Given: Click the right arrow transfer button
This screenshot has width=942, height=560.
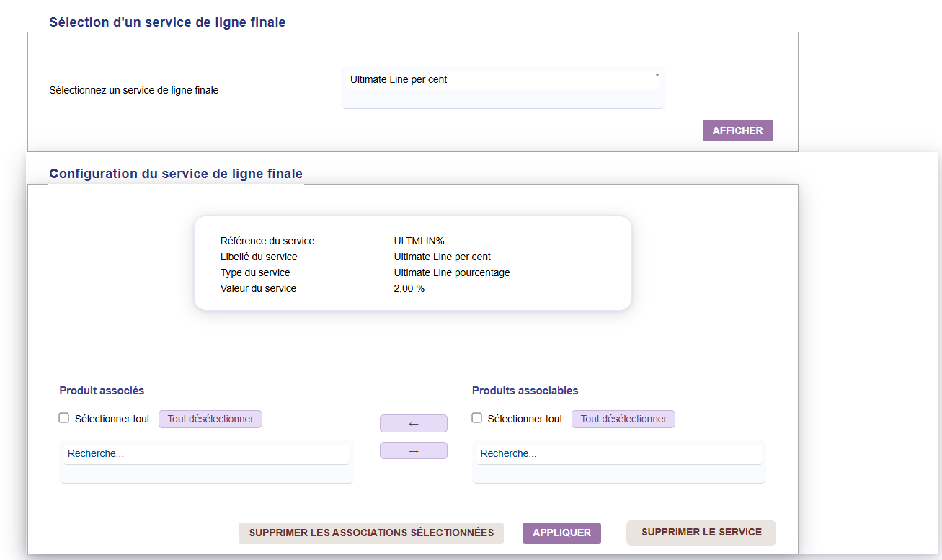Looking at the screenshot, I should coord(413,450).
